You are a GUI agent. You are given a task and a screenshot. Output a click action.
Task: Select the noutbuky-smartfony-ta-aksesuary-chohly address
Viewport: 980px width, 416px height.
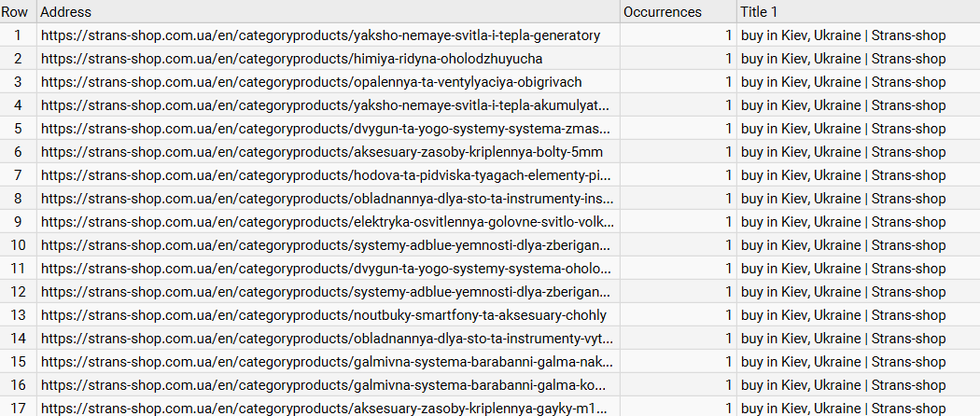(324, 315)
